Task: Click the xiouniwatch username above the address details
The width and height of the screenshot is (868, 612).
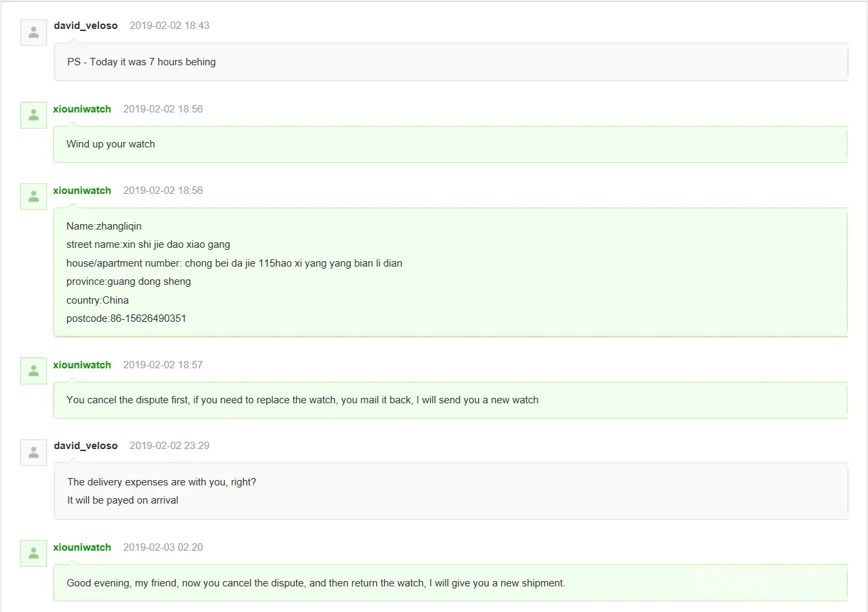Action: 82,191
